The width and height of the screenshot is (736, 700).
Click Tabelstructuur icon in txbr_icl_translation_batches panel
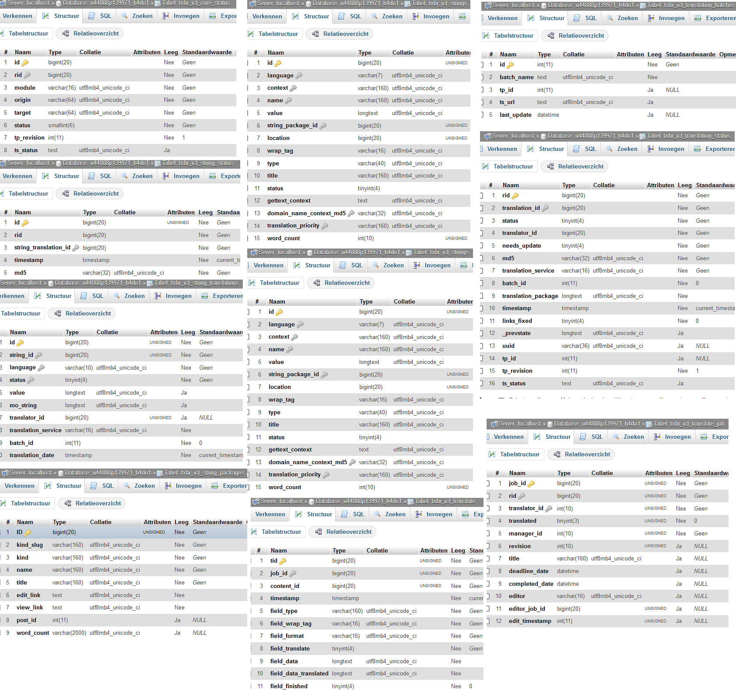(486, 35)
